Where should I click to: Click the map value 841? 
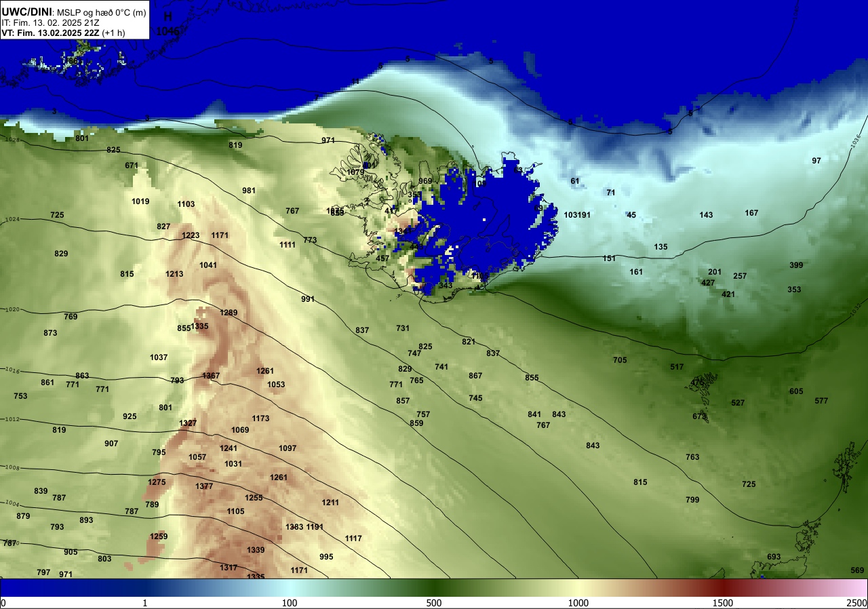pos(534,414)
